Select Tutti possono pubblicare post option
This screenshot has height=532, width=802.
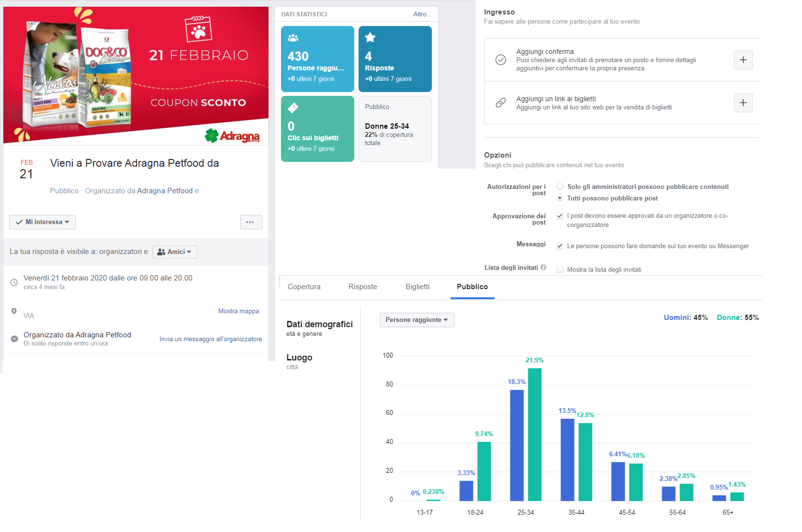pos(560,198)
